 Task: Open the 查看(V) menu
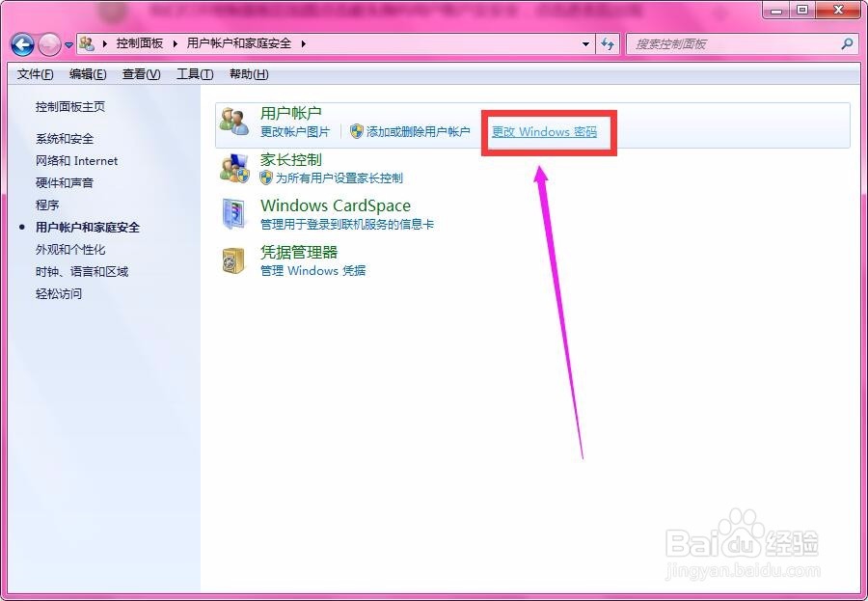(141, 74)
